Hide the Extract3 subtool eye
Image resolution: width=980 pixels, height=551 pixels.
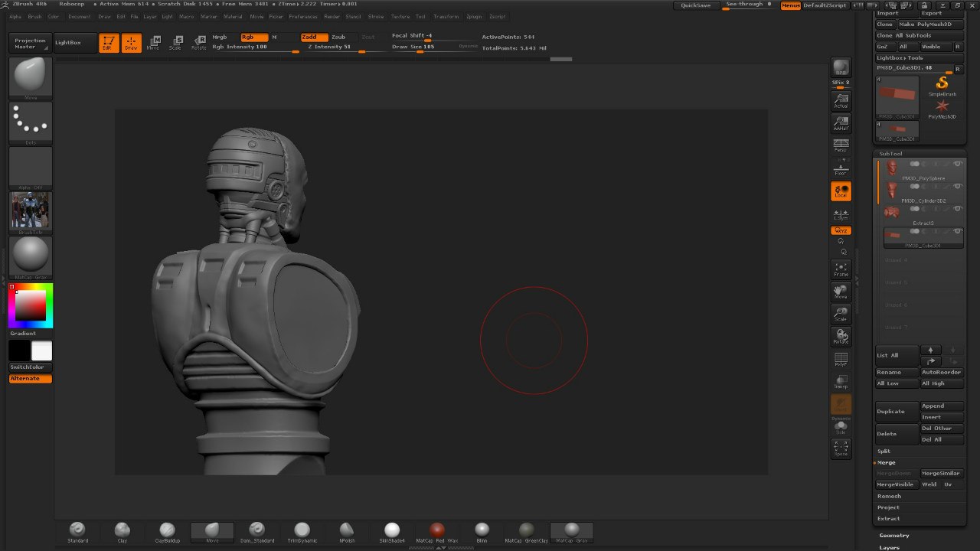pyautogui.click(x=957, y=209)
